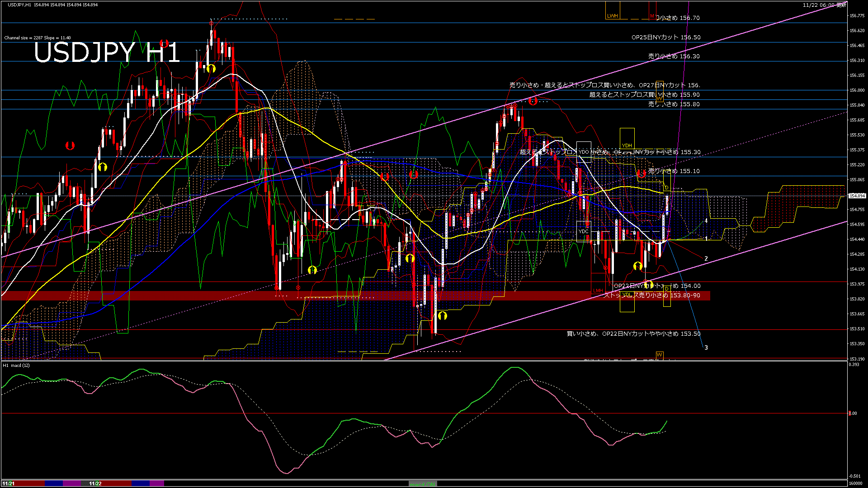The width and height of the screenshot is (868, 488).
Task: Click the LWH level box
Action: coord(613,10)
